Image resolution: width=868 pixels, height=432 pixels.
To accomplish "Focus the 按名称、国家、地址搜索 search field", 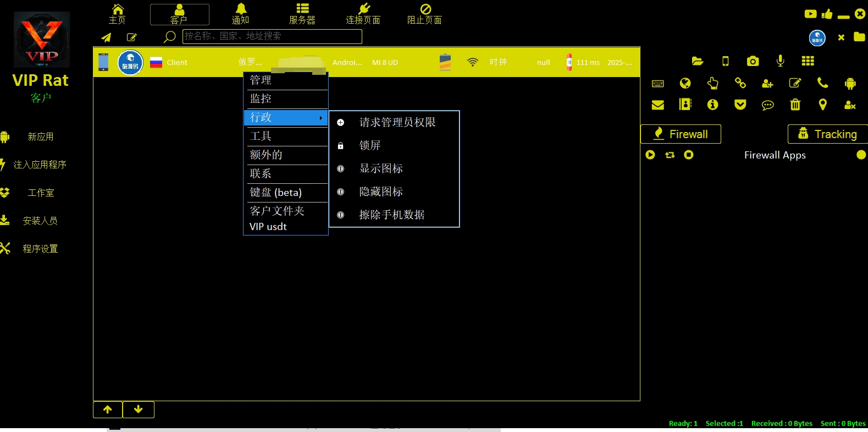I will coord(272,37).
